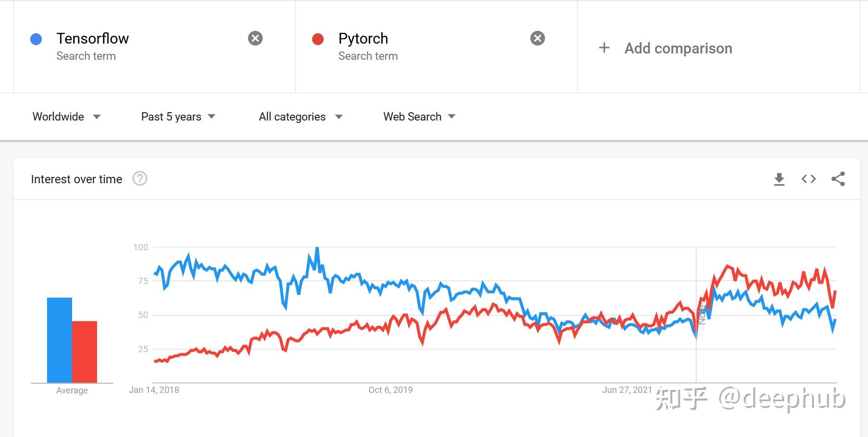Expand the Past 5 years dropdown
Screen dimensions: 868x437
point(178,117)
